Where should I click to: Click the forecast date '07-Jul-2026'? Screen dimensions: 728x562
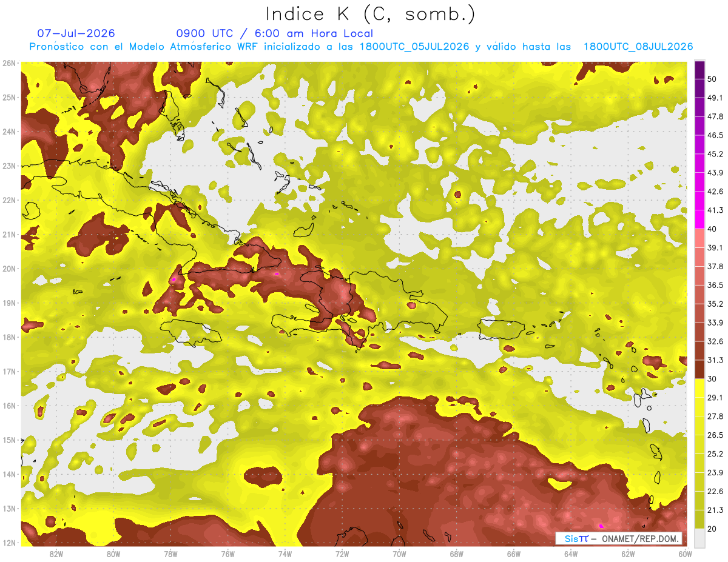coord(76,33)
